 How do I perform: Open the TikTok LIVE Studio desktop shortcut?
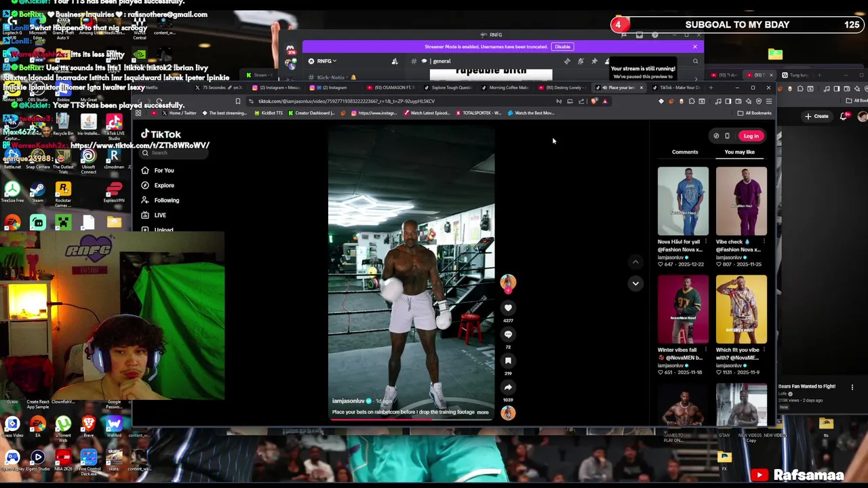[x=114, y=126]
